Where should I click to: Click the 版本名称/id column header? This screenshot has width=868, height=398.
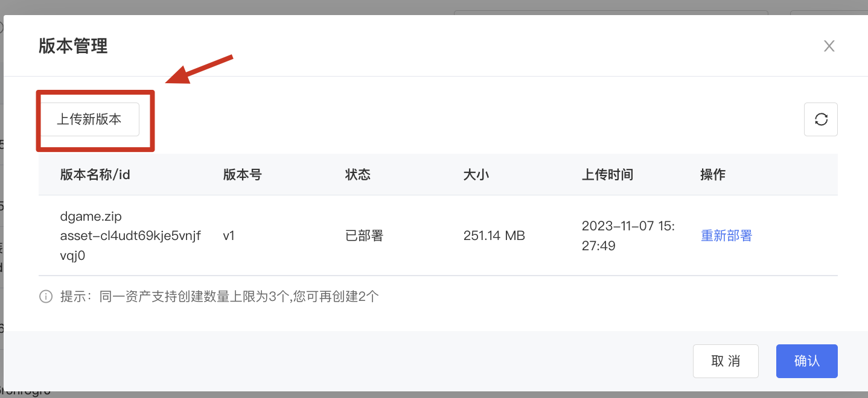(95, 175)
